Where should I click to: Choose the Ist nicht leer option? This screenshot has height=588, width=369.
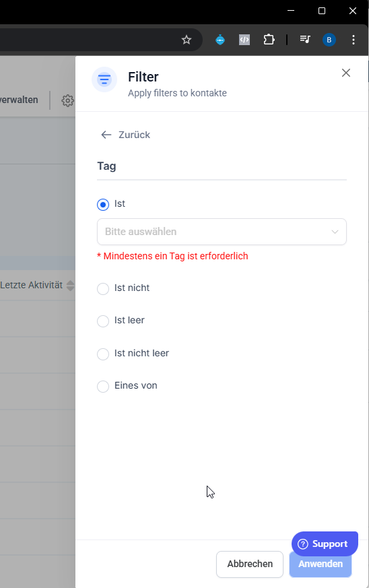tap(103, 354)
